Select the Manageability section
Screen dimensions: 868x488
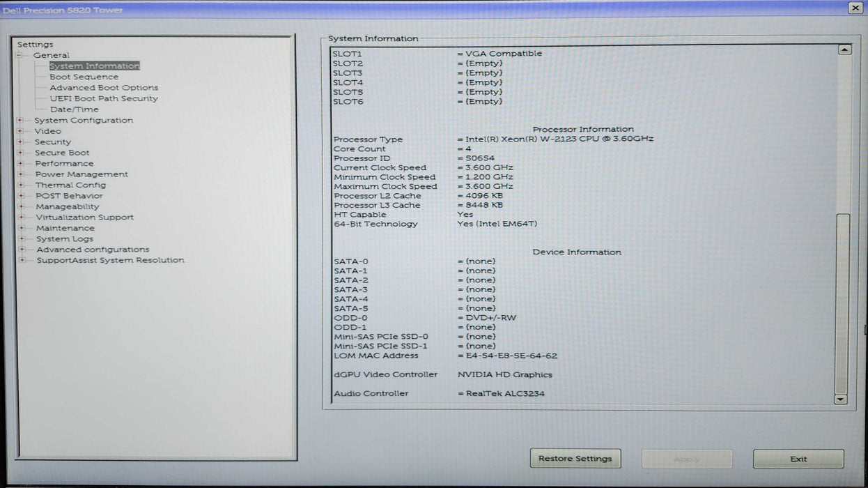[68, 206]
